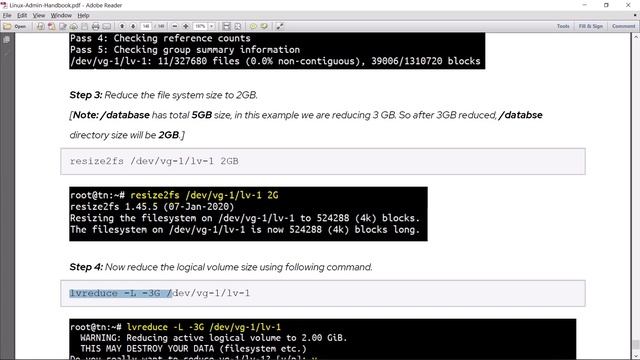The width and height of the screenshot is (640, 360).
Task: Open the Window menu
Action: click(61, 16)
